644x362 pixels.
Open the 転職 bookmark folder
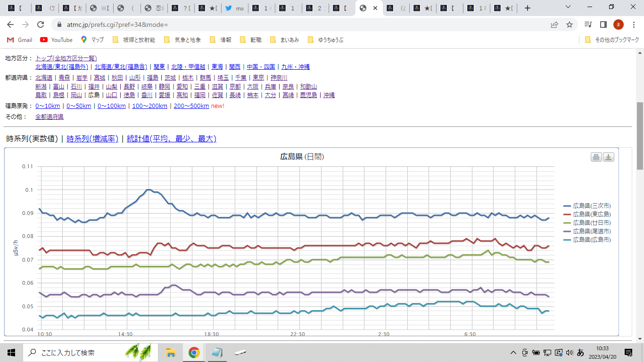tap(250, 40)
